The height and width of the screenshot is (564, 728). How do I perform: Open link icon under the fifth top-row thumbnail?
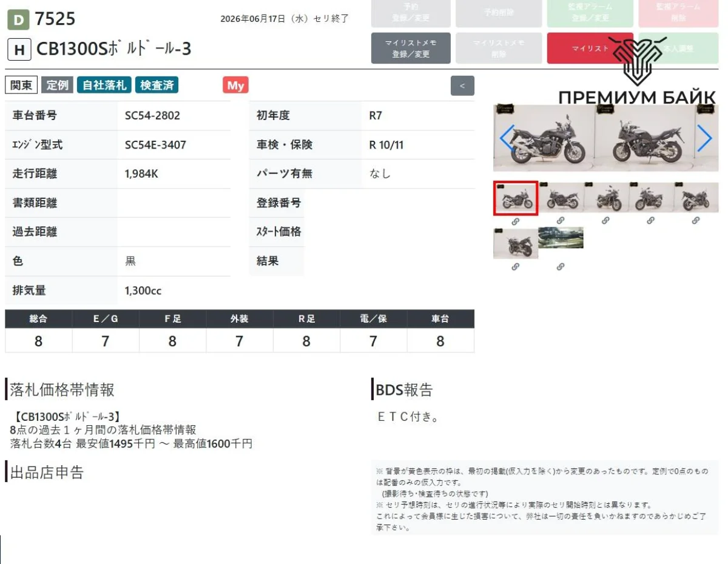[696, 221]
